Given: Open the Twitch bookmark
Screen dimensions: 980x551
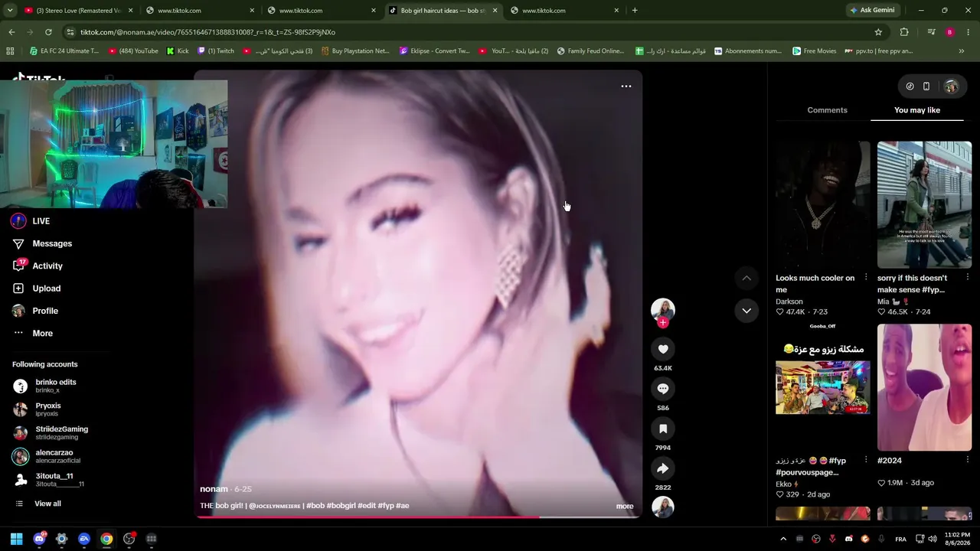Looking at the screenshot, I should (x=216, y=51).
